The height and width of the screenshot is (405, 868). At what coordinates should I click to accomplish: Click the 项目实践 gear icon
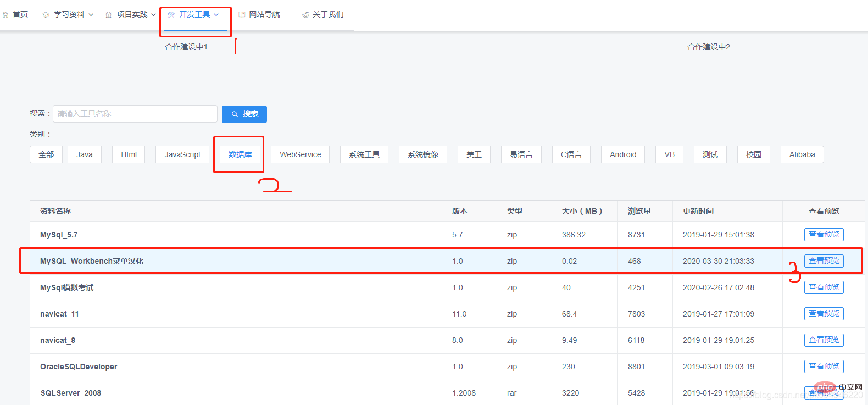point(108,15)
